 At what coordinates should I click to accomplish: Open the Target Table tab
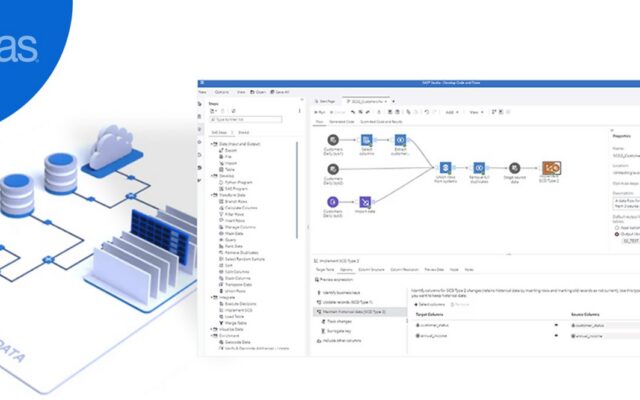tap(325, 270)
